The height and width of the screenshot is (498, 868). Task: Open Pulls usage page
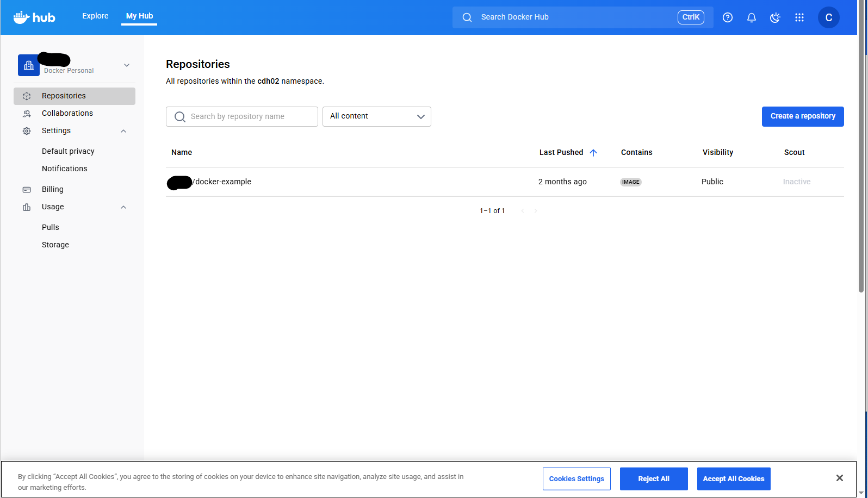pos(51,227)
